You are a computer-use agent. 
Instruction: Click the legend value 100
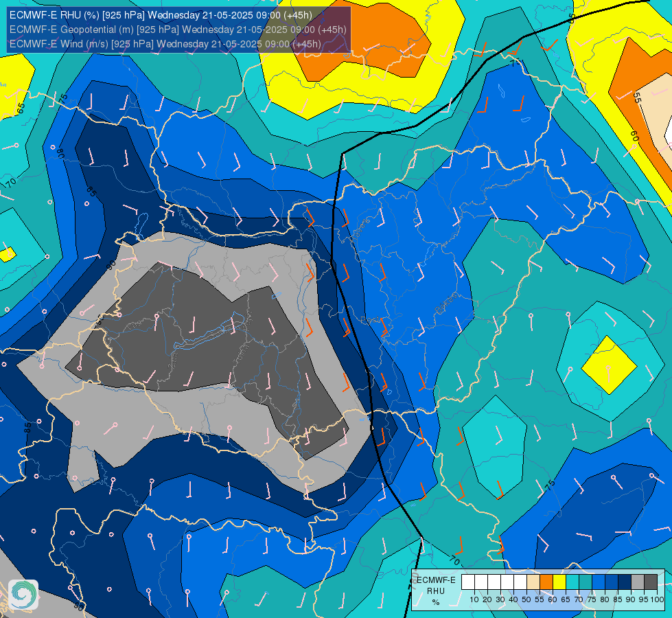657,599
